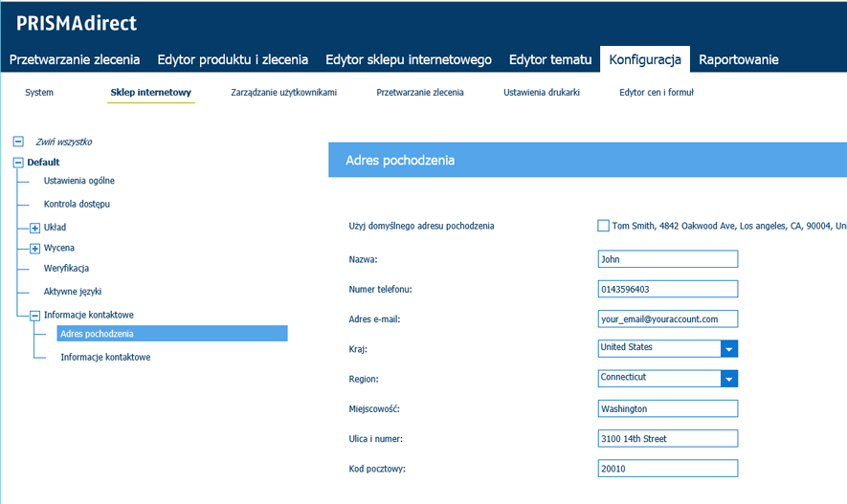Open Edytor cen i formuł section
The image size is (847, 504).
tap(657, 92)
